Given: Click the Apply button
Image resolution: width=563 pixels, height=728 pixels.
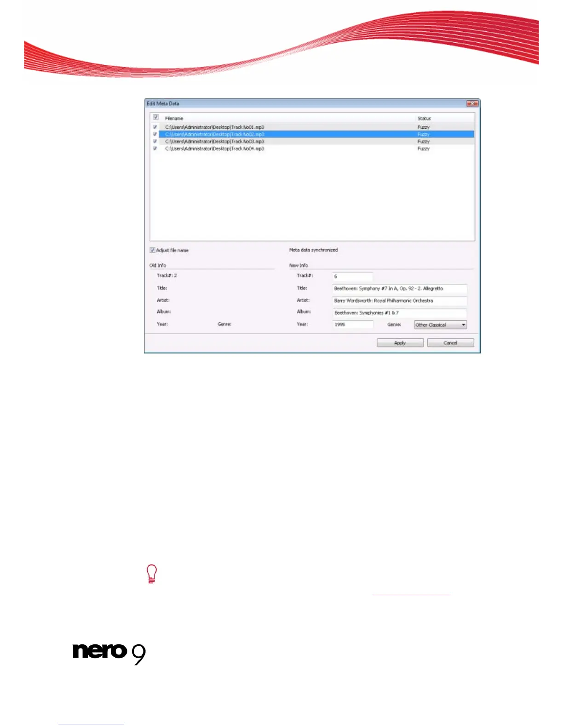Looking at the screenshot, I should [x=400, y=343].
